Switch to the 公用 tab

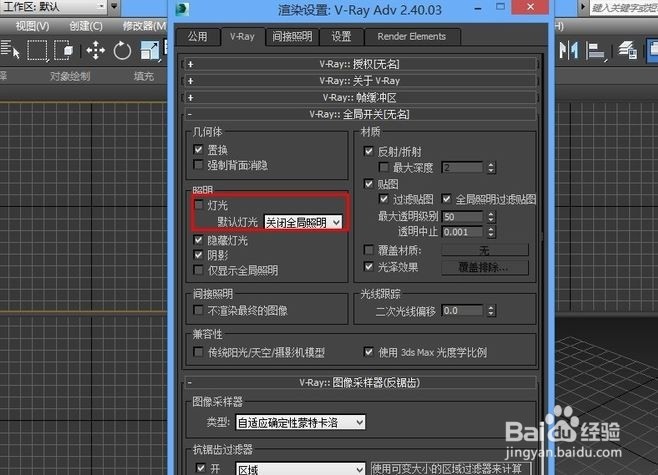tap(198, 37)
